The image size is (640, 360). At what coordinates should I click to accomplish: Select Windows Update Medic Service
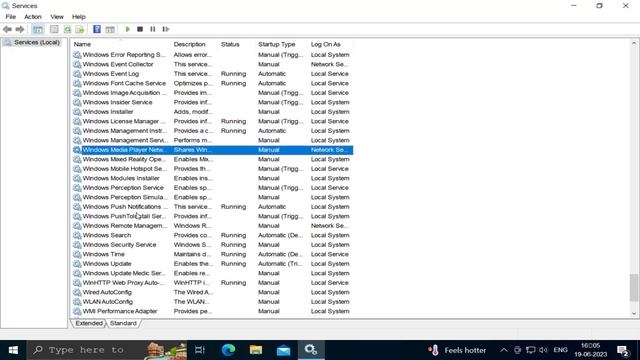pyautogui.click(x=213, y=273)
